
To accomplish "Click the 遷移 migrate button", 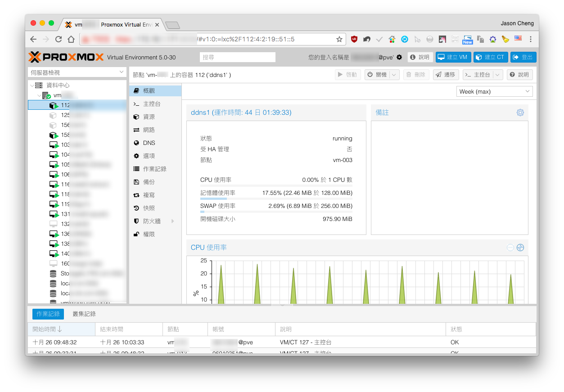I will point(446,75).
